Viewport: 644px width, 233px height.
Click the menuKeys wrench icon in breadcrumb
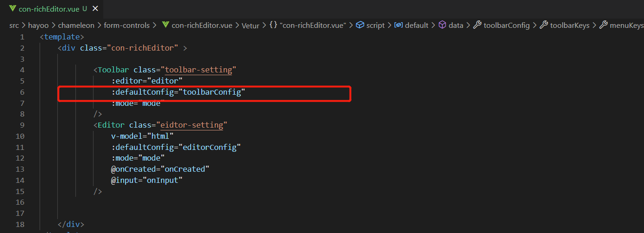pos(603,25)
